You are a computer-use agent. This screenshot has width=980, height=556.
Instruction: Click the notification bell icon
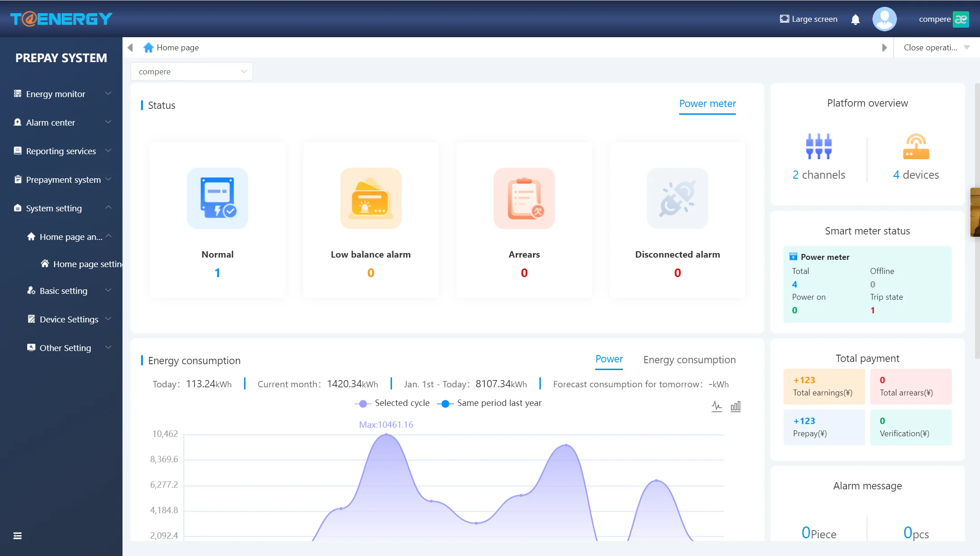[856, 19]
